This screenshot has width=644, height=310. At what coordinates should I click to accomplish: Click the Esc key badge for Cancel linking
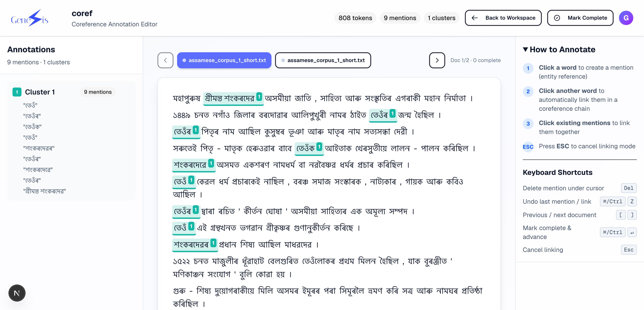click(629, 250)
